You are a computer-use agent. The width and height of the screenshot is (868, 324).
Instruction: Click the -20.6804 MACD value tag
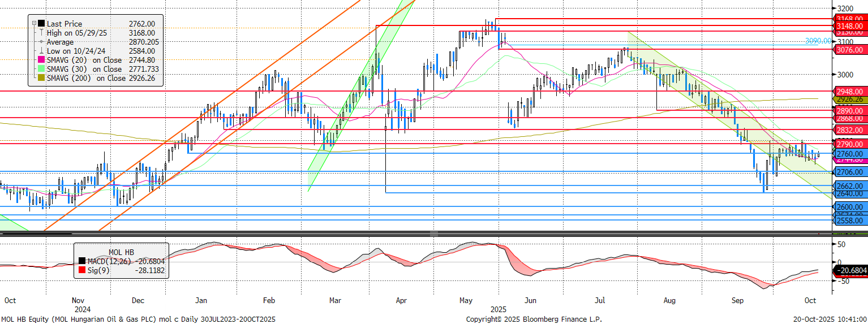[850, 271]
